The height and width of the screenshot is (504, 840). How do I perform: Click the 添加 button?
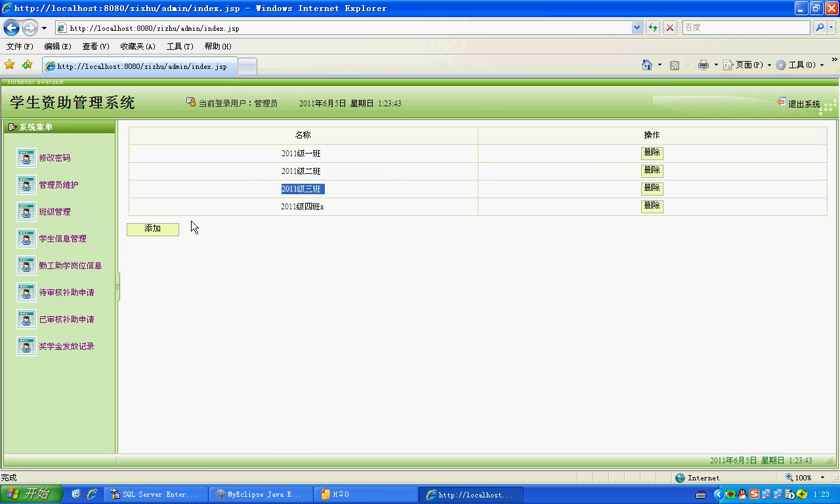[x=152, y=228]
